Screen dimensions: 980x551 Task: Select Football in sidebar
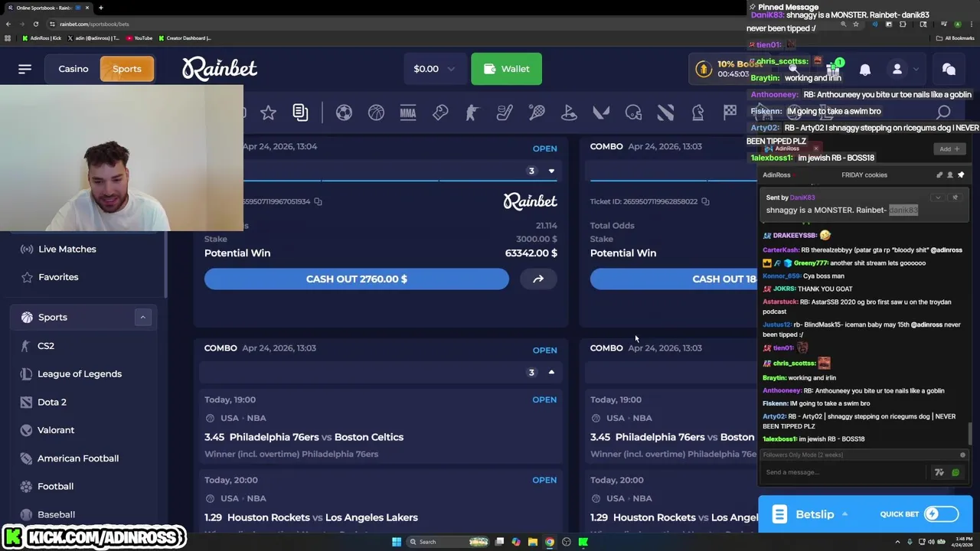pos(56,487)
